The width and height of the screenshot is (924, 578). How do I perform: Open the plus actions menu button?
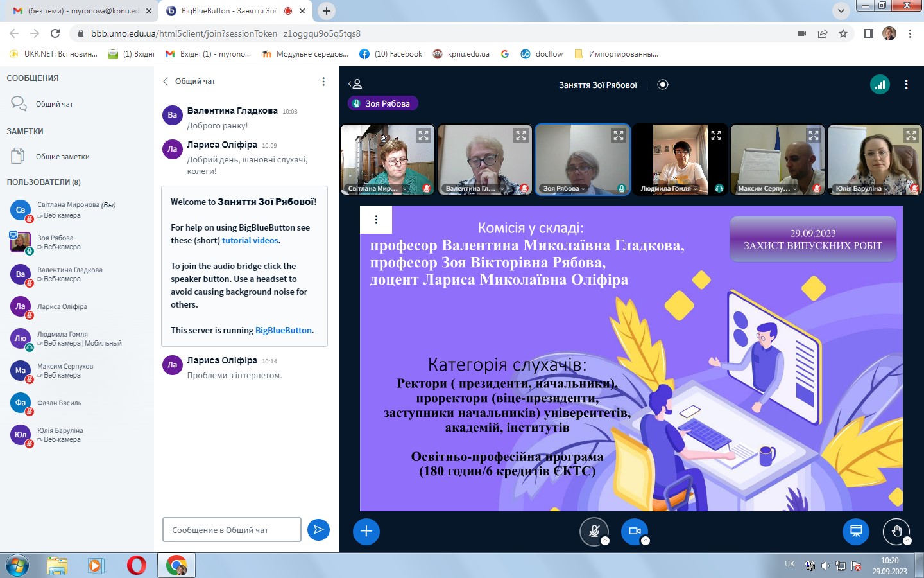pyautogui.click(x=366, y=532)
